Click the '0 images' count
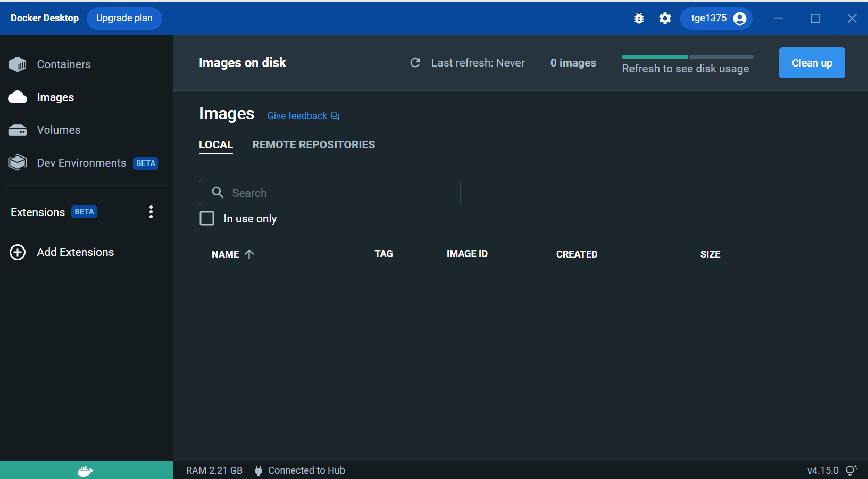 [x=573, y=63]
